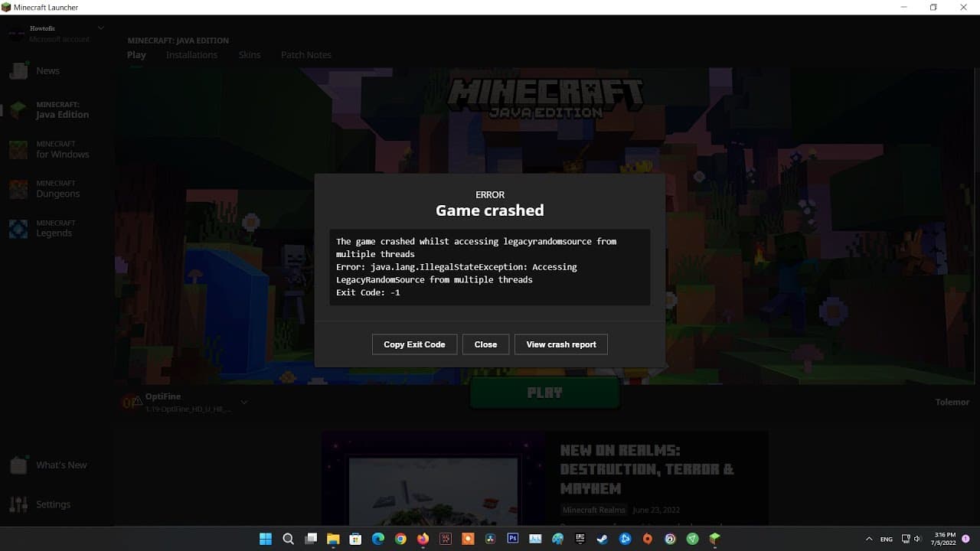Go to the Skins tab
Viewport: 980px width, 551px height.
click(x=250, y=55)
